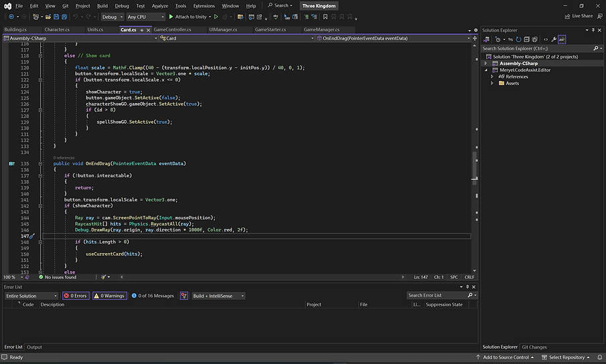606x364 pixels.
Task: Click Select Repository in status bar
Action: (x=566, y=357)
